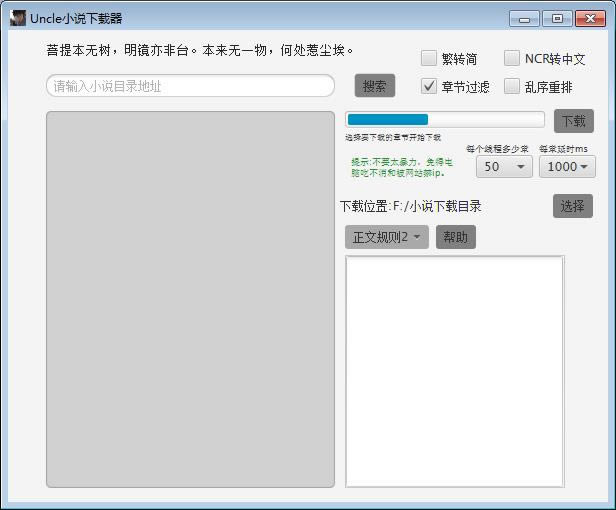Click the 下载位置 path label text
616x510 pixels.
click(411, 207)
